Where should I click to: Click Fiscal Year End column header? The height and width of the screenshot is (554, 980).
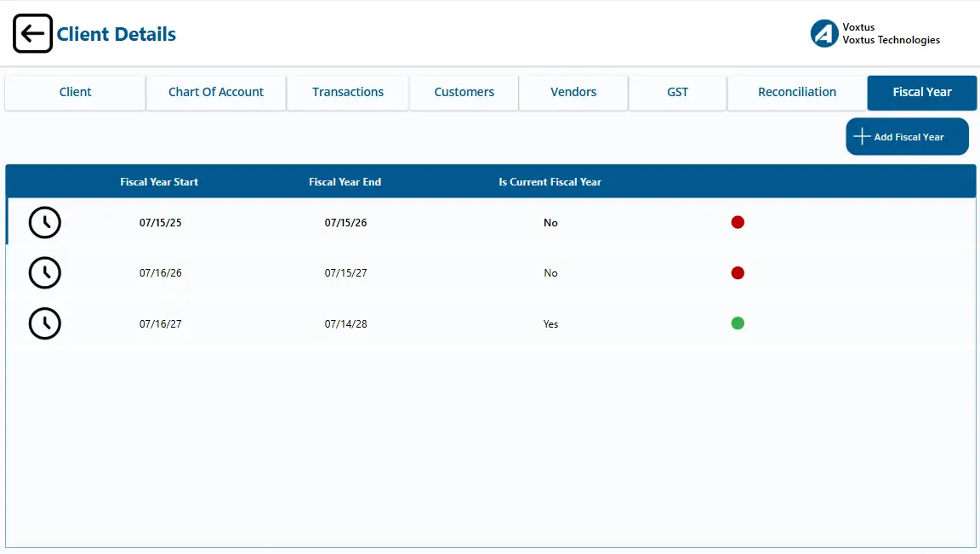(345, 182)
